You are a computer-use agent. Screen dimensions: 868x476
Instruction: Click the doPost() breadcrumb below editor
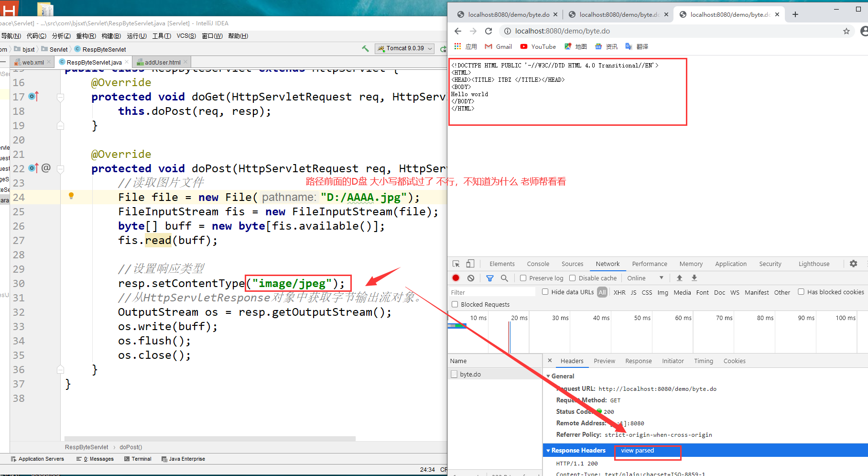pyautogui.click(x=130, y=447)
